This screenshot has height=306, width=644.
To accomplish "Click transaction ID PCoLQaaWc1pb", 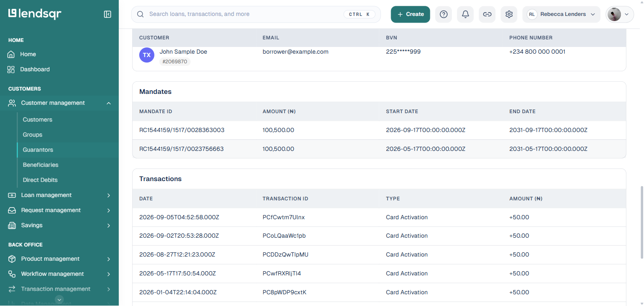I will (284, 236).
